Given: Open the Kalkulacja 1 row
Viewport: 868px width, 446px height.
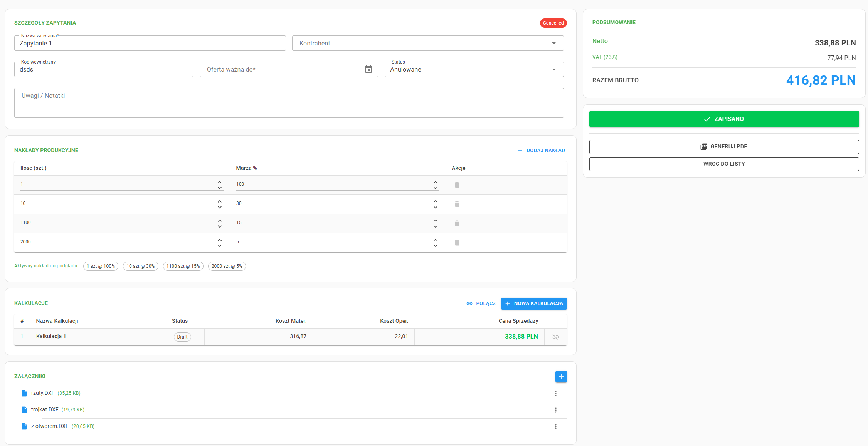Looking at the screenshot, I should click(51, 336).
